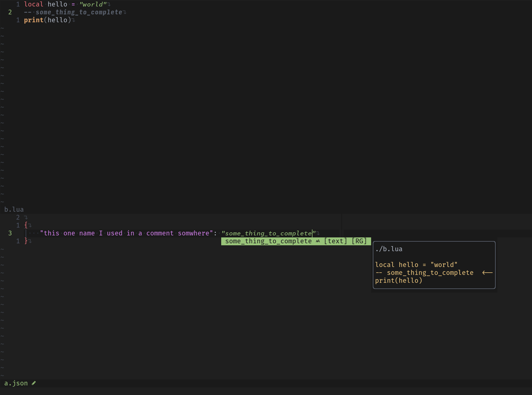Viewport: 532px width, 395px height.
Task: Click print(hello) in the preview popup
Action: (399, 281)
